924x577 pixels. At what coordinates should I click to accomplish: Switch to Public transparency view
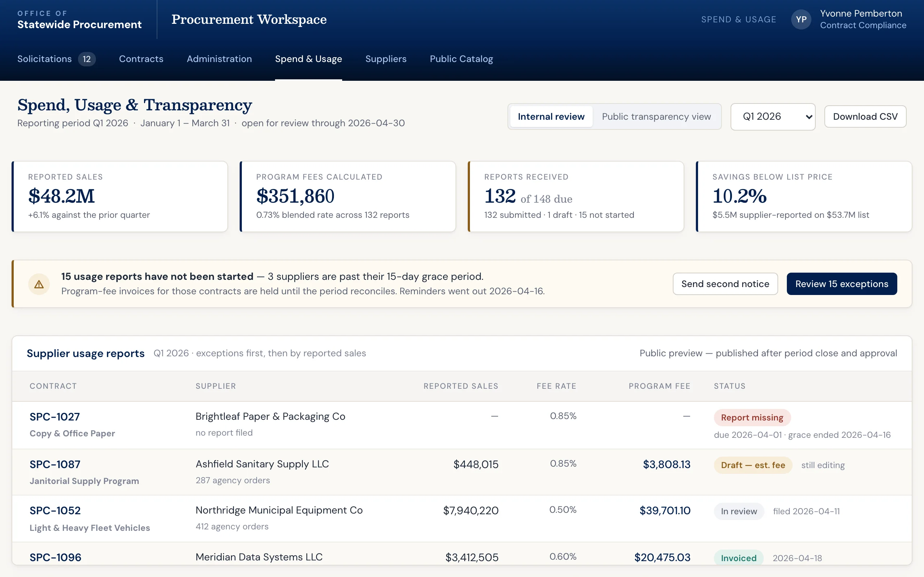click(656, 116)
